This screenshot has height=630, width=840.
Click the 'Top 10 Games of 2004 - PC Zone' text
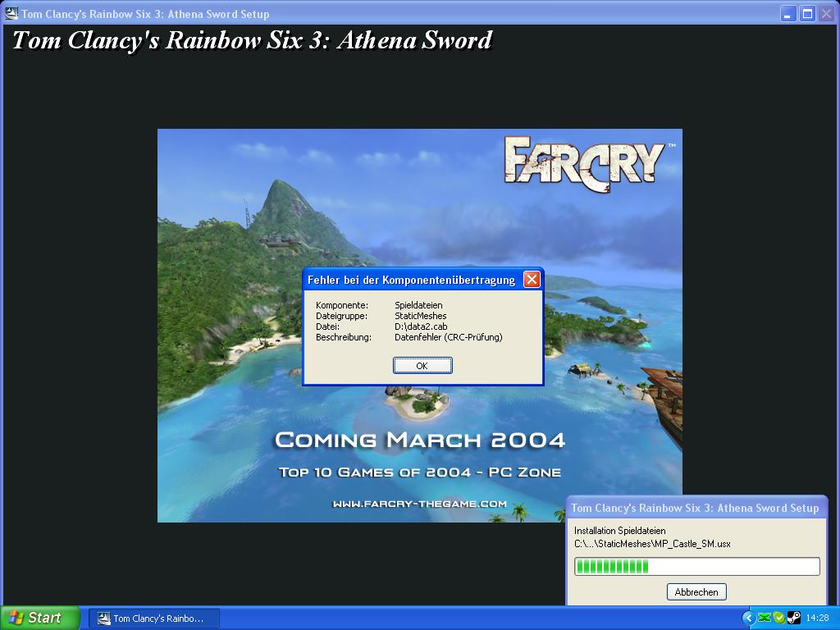[x=419, y=472]
